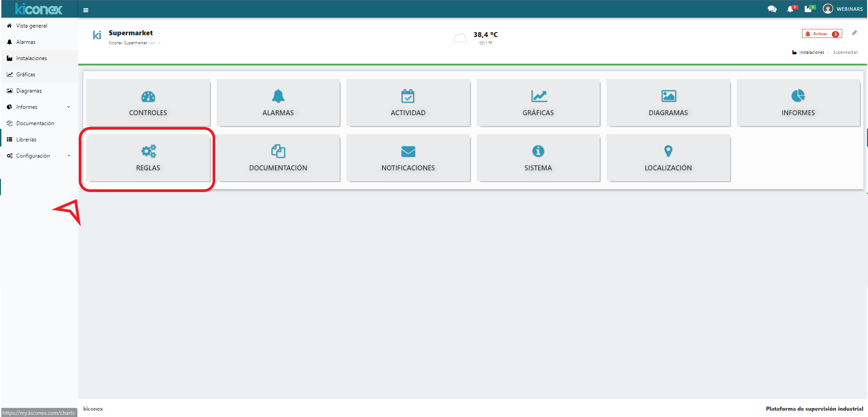This screenshot has width=868, height=417.
Task: Click the Activas alarms button
Action: click(821, 34)
